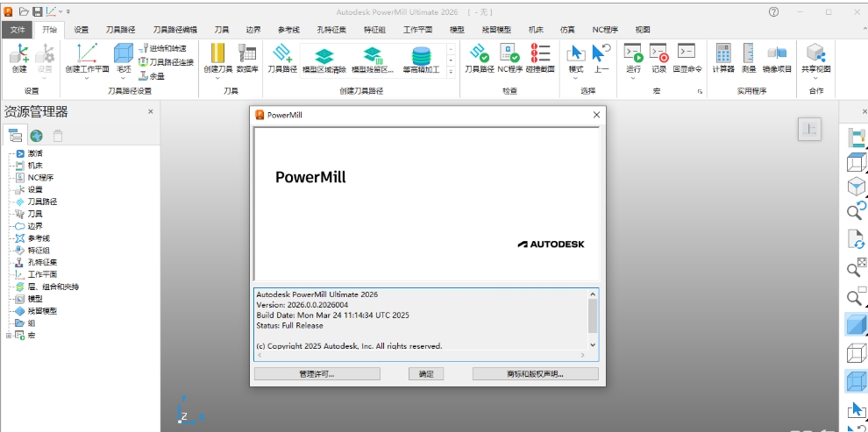Switch to the 刀具路径编辑 ribbon tab
Screen dimensions: 868x432
click(x=174, y=30)
